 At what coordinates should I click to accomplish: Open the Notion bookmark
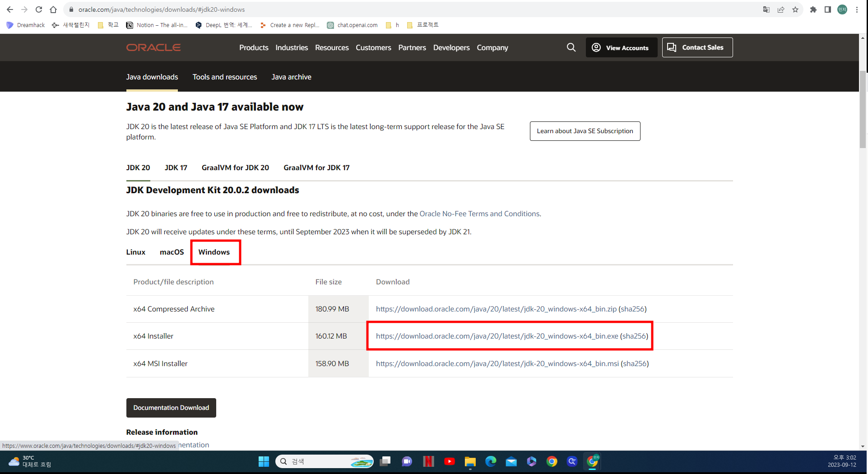[157, 25]
